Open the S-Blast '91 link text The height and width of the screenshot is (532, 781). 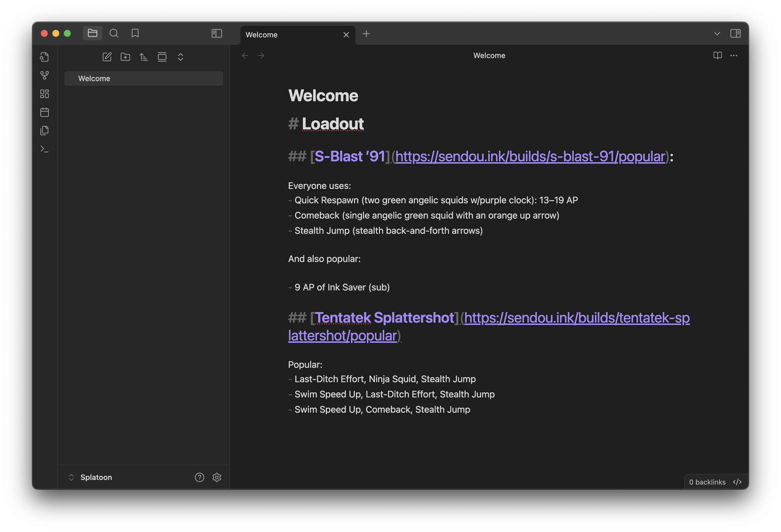point(349,157)
